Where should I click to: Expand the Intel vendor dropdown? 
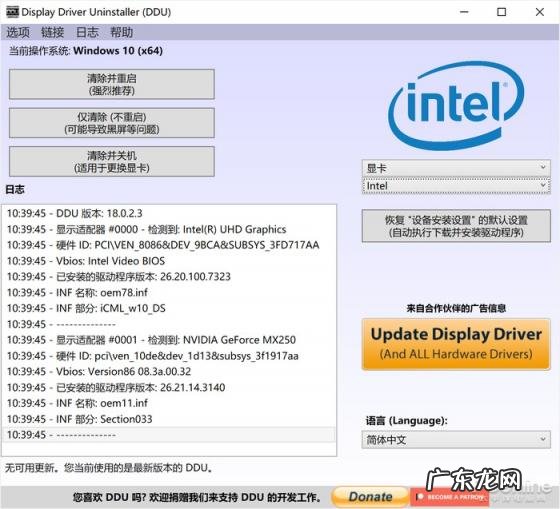pyautogui.click(x=456, y=186)
